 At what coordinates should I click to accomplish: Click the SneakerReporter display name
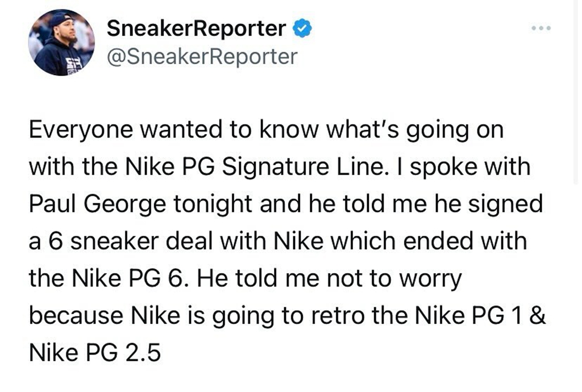196,28
